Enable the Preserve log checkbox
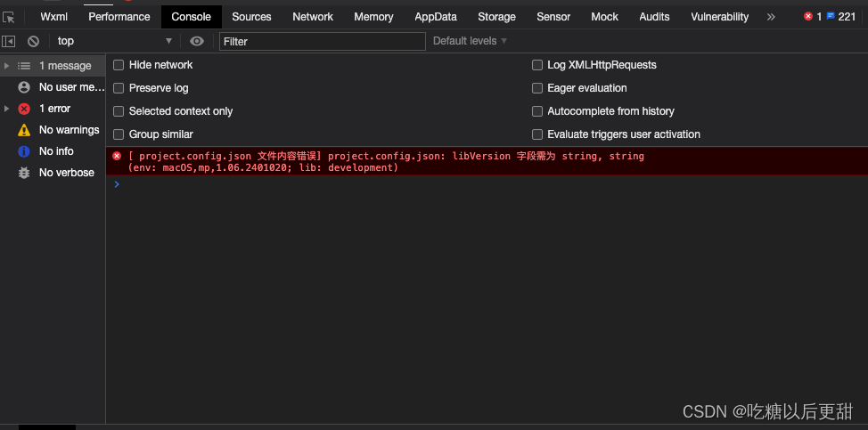The height and width of the screenshot is (430, 868). (119, 88)
